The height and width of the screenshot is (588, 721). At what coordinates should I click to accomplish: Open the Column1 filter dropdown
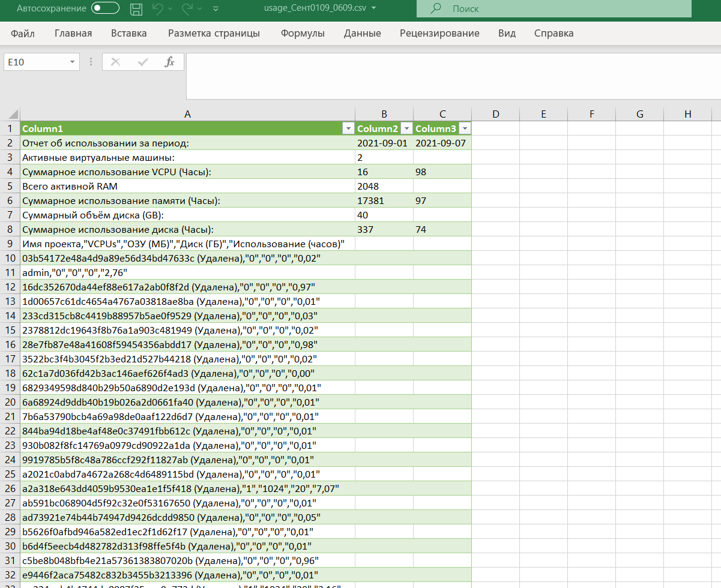347,129
